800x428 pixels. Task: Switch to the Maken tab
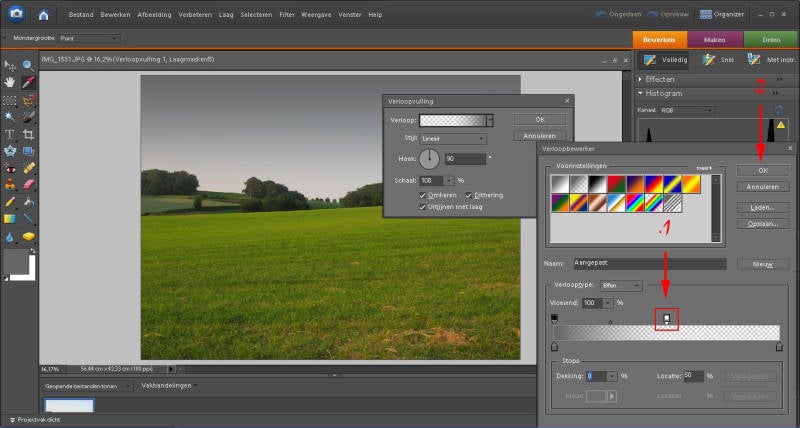point(714,40)
